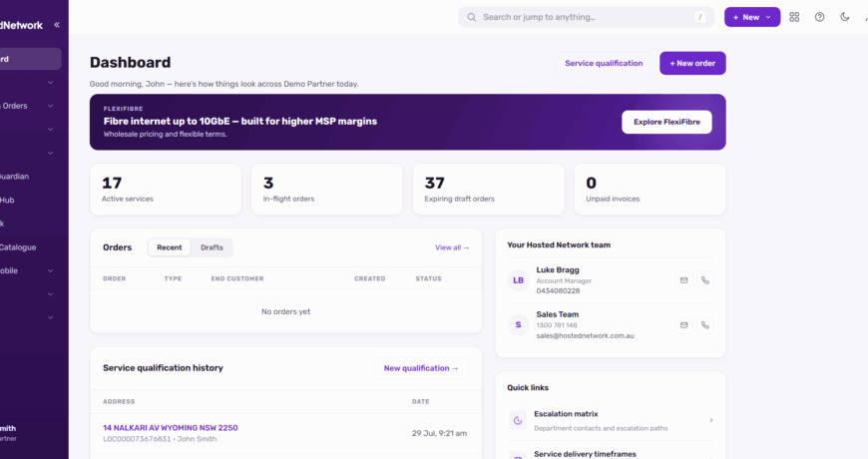Viewport: 868px width, 459px height.
Task: Open the Catalogue sidebar item
Action: [18, 246]
